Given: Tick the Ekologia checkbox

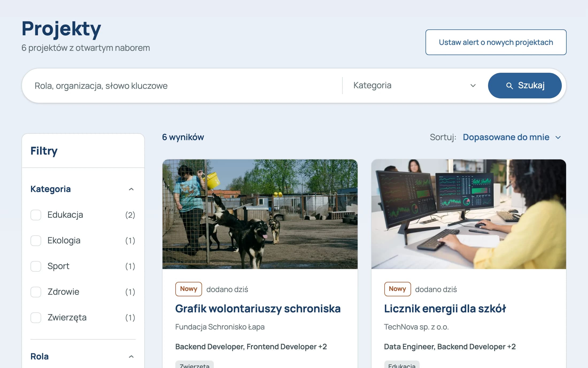Looking at the screenshot, I should pos(36,240).
